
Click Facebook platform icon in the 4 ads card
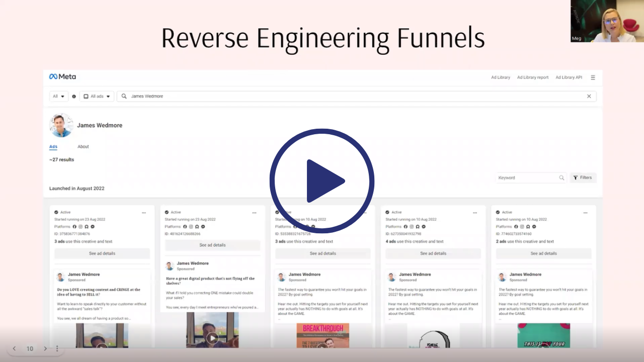click(x=406, y=227)
